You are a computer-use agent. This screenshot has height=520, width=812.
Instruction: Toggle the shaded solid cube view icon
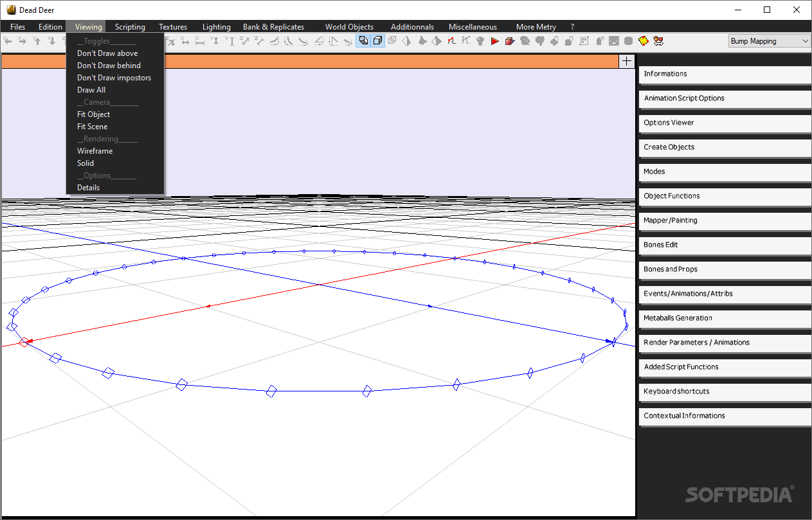coord(363,41)
